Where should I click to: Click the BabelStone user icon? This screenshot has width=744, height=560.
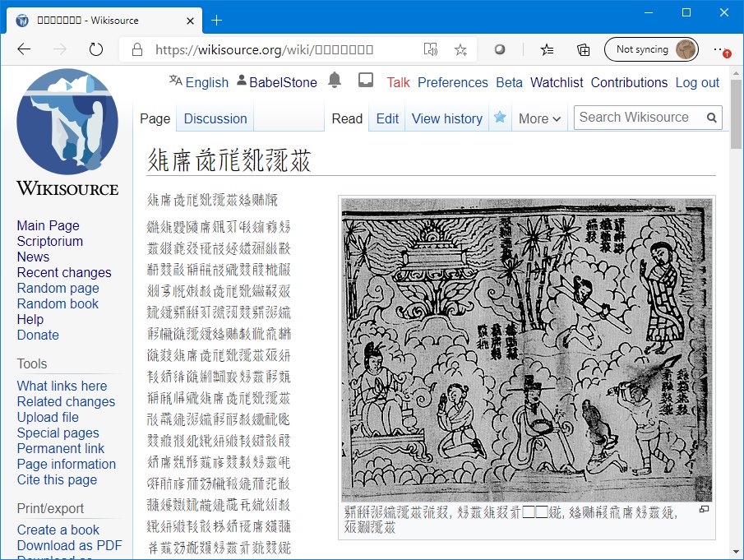[x=242, y=81]
